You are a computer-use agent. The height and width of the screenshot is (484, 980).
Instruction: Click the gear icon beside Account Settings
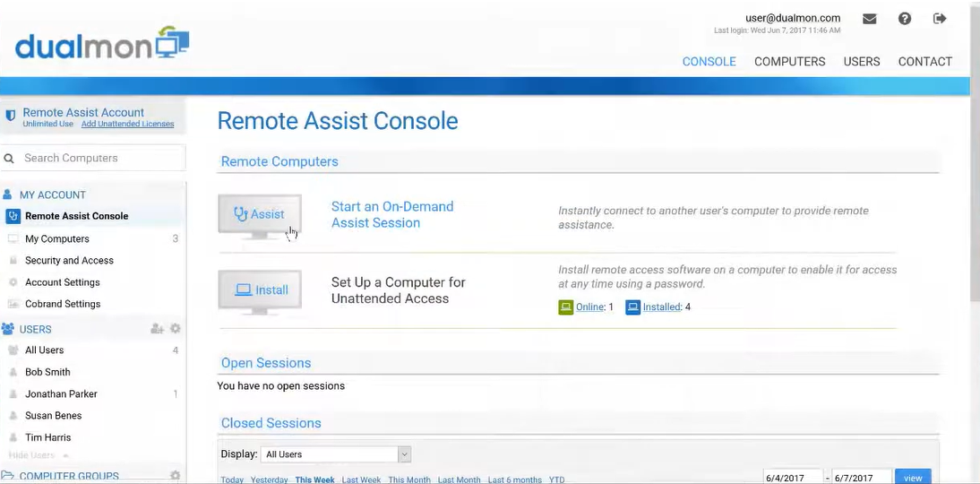point(13,282)
